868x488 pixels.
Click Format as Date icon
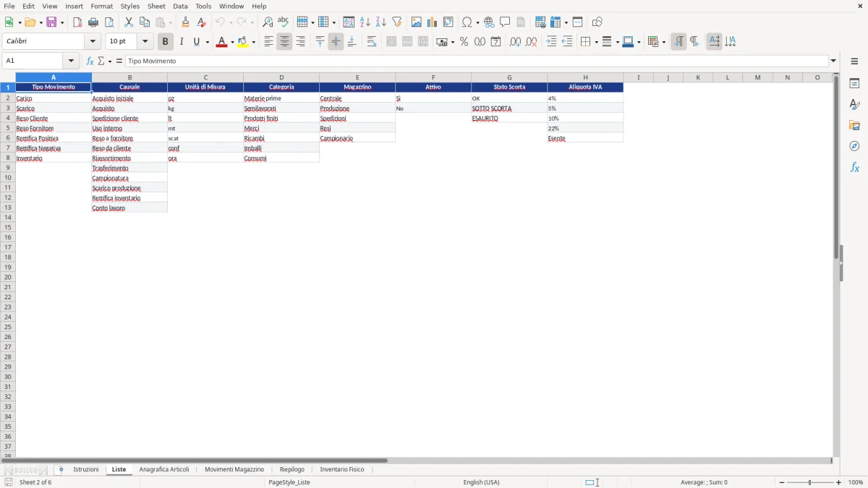(x=495, y=42)
